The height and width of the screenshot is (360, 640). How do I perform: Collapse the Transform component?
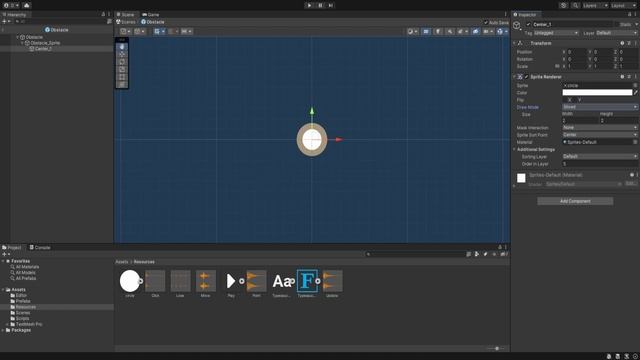[514, 43]
